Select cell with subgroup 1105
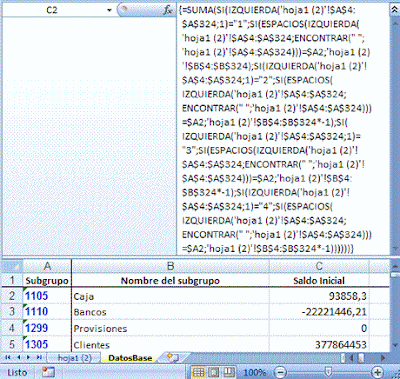This screenshot has width=400, height=379. (x=47, y=296)
